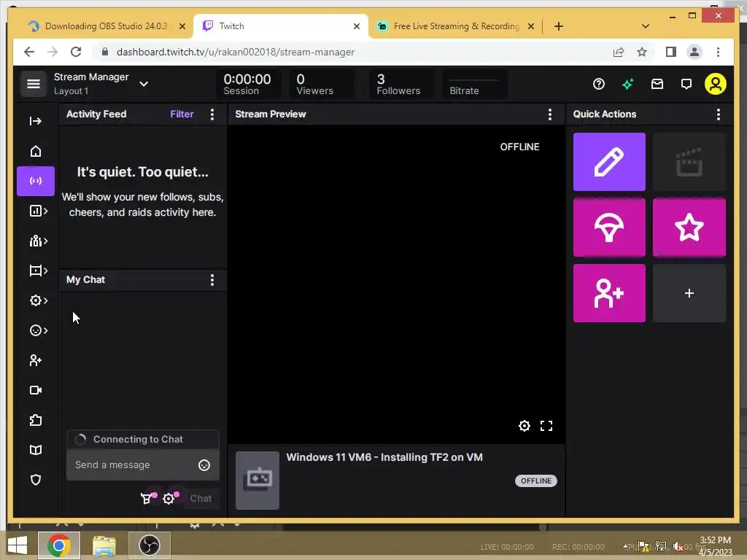Screen dimensions: 747x560
Task: Open the yellow user avatar menu
Action: [716, 84]
